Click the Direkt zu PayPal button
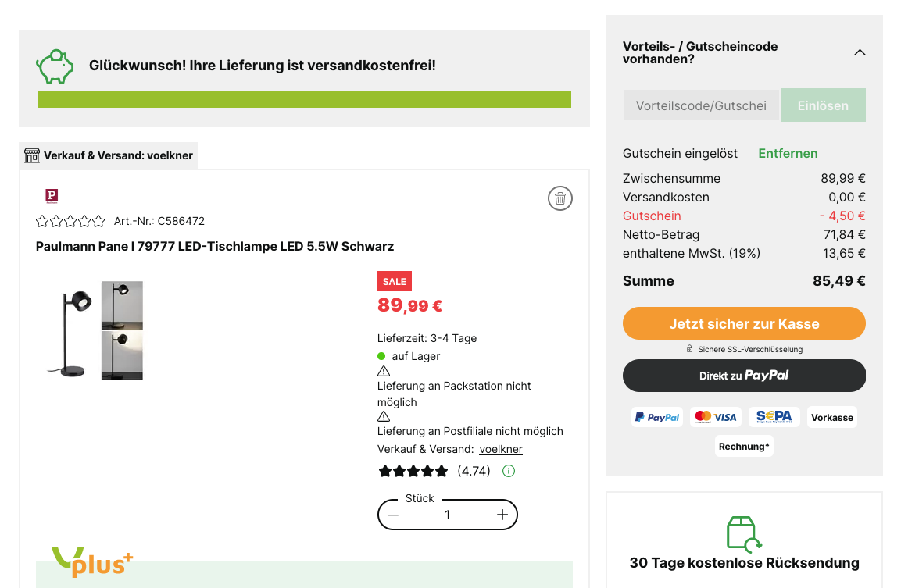The width and height of the screenshot is (901, 588). coord(744,376)
